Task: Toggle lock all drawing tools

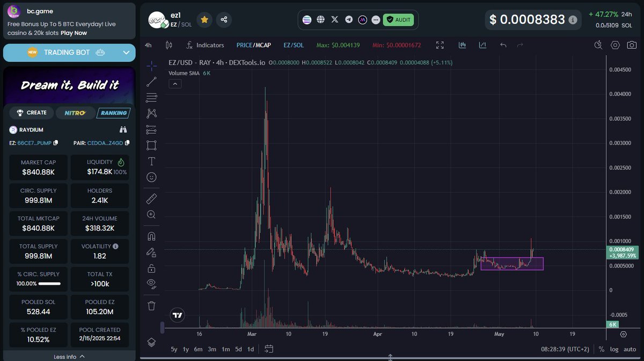Action: point(151,268)
